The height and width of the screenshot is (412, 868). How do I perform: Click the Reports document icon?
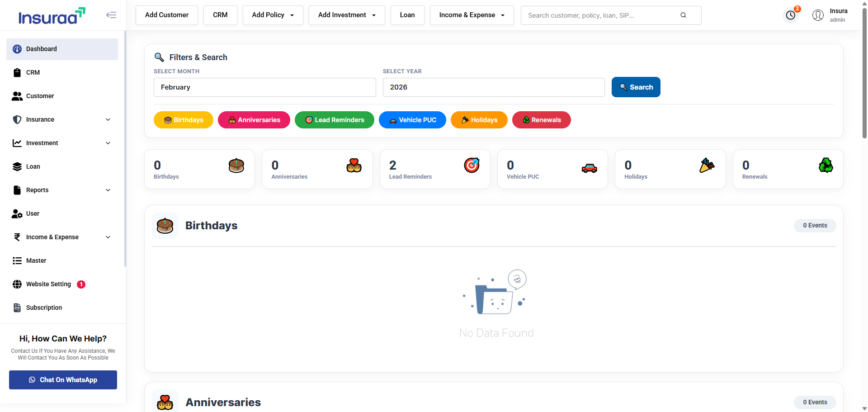17,190
